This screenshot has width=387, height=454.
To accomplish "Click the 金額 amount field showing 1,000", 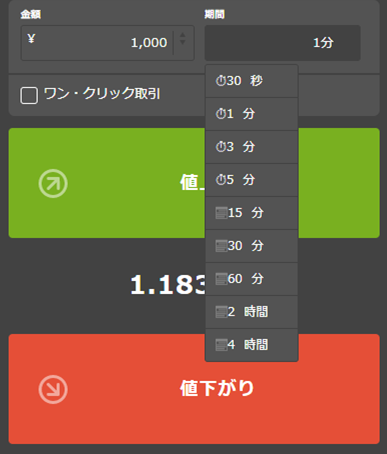I will click(x=107, y=43).
